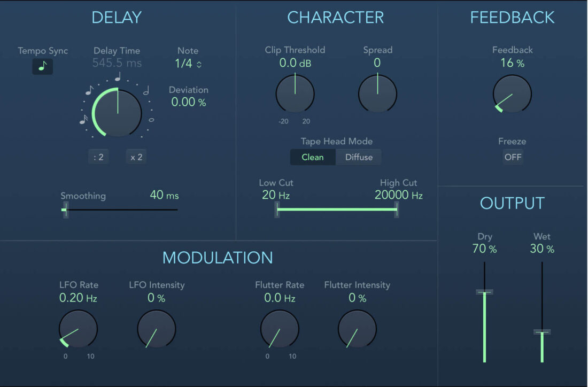Click the LFO Intensity knob
The height and width of the screenshot is (387, 588).
157,329
